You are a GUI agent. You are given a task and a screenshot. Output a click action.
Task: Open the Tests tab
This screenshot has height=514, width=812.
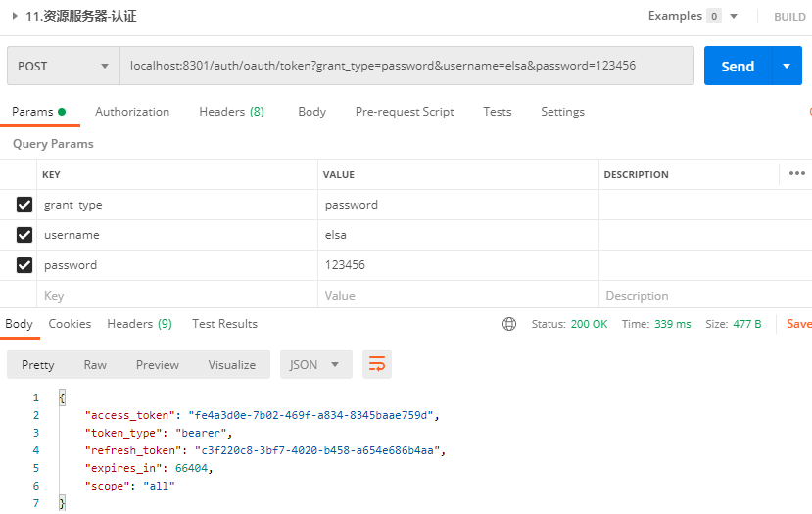click(x=498, y=112)
